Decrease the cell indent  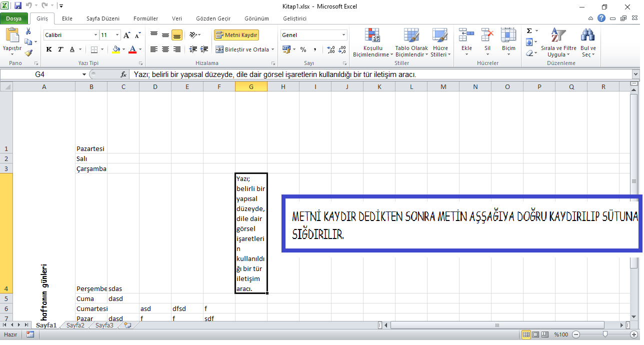(192, 49)
